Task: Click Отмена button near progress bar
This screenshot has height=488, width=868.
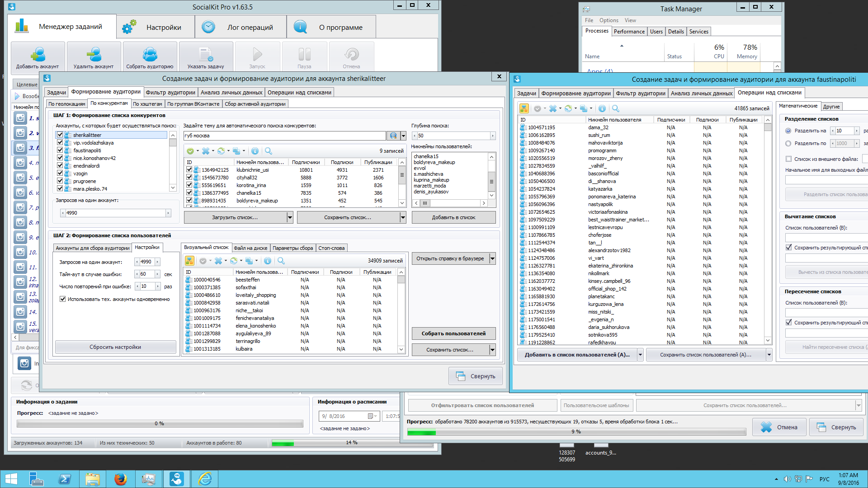Action: [779, 427]
